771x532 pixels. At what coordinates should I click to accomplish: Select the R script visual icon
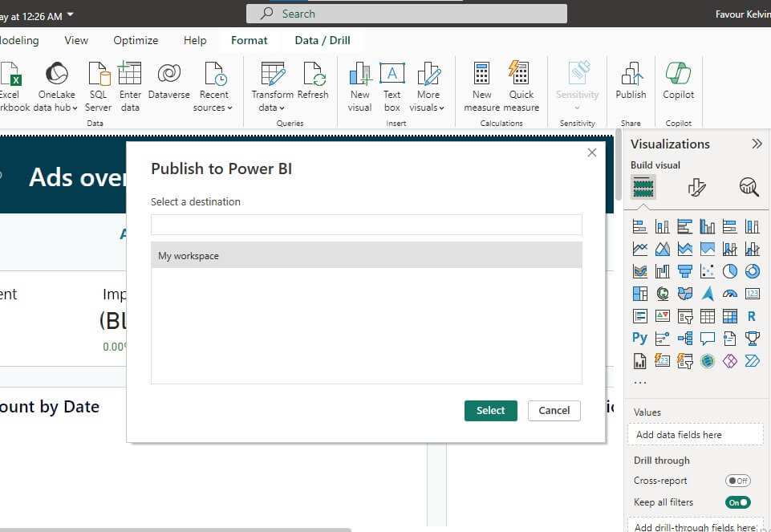[x=752, y=316]
